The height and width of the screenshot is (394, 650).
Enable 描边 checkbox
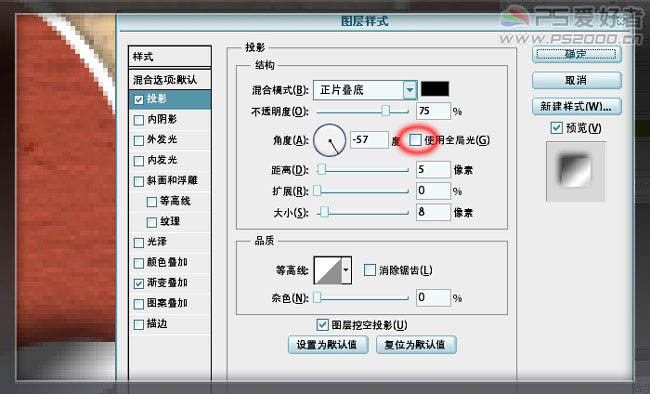tap(139, 324)
